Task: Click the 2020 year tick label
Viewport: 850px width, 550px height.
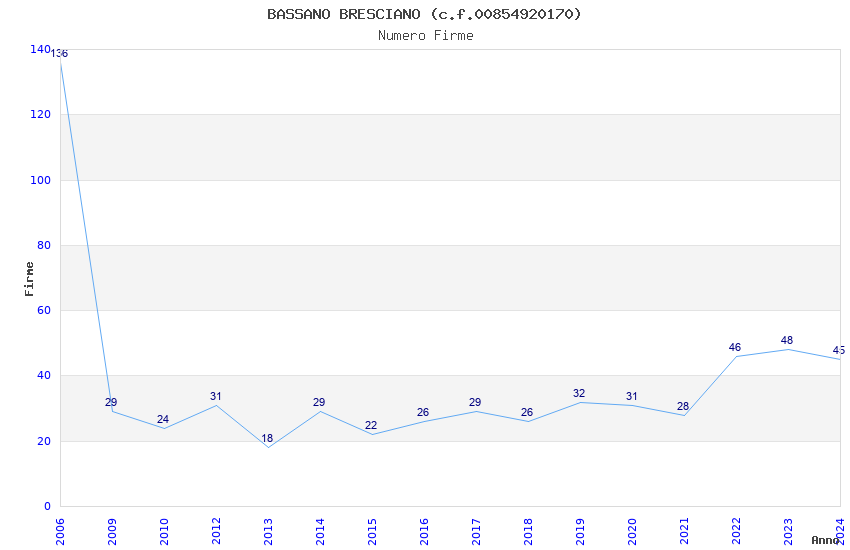Action: click(633, 531)
